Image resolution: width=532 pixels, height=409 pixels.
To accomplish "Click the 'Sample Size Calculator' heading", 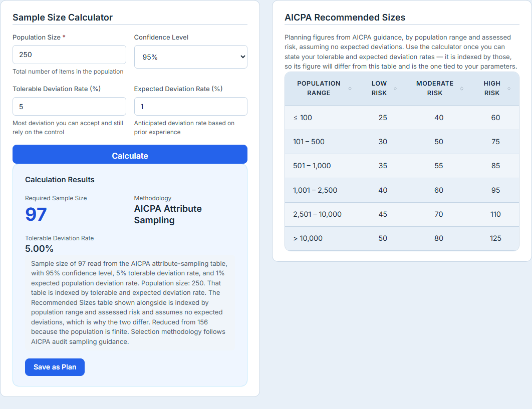I will click(x=63, y=18).
